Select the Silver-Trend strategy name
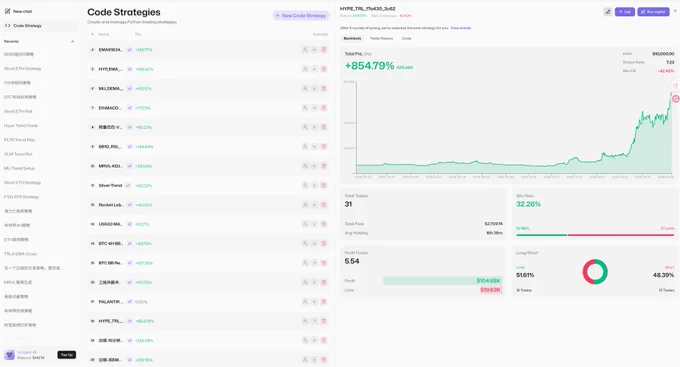The image size is (680, 367). [110, 185]
